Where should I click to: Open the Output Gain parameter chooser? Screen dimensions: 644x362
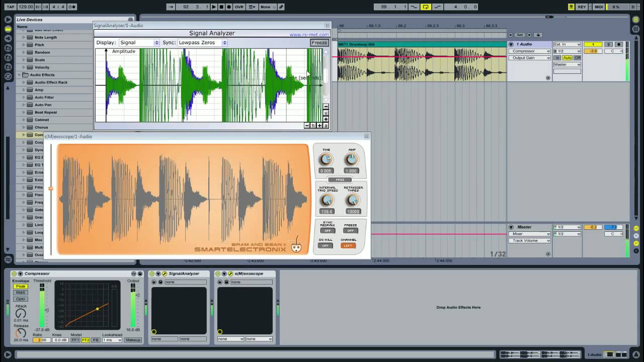(530, 58)
